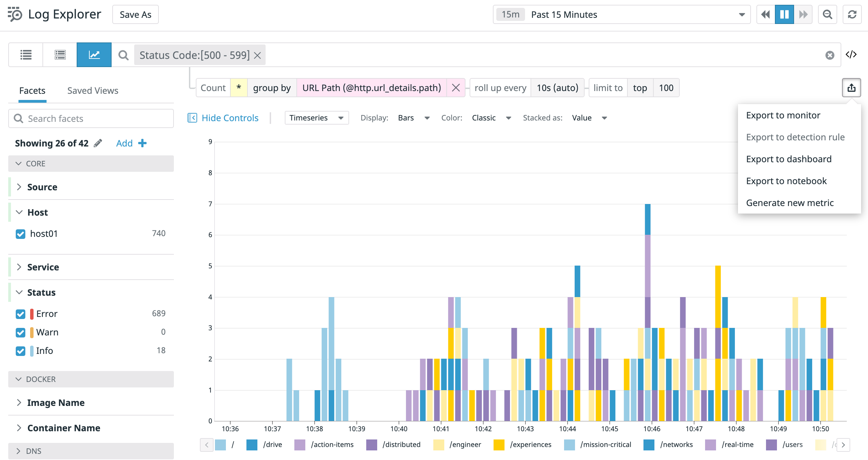The image size is (868, 460).
Task: Open the Timeseries dropdown
Action: (316, 118)
